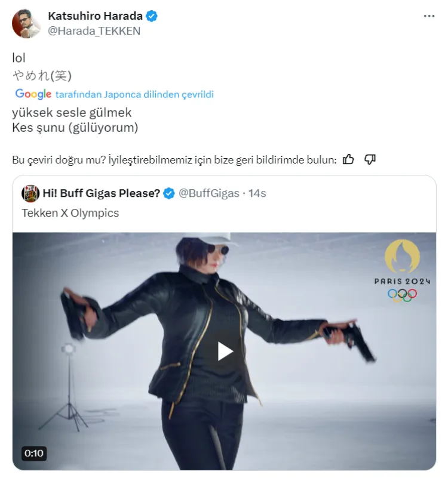Open the 'Hi! Buff Gigas Please?' profile name
The image size is (448, 481).
pos(101,193)
